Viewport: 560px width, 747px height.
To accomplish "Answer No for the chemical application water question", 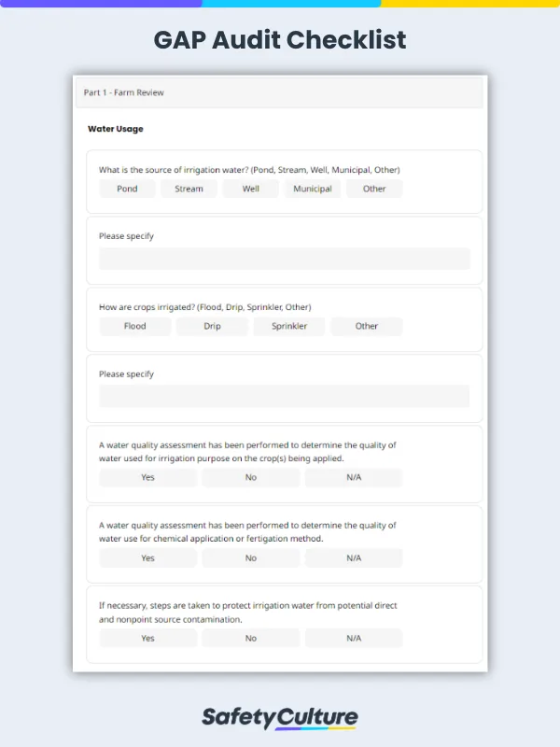I will click(250, 558).
